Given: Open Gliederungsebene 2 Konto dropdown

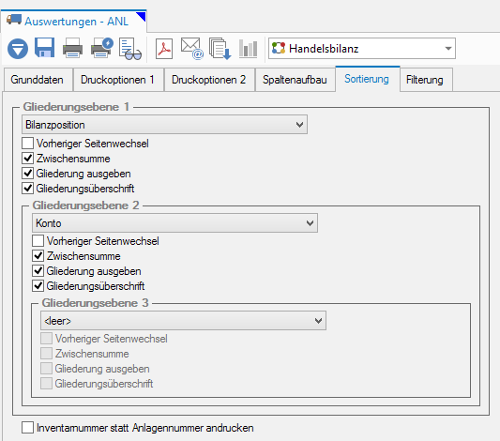Looking at the screenshot, I should coord(175,223).
